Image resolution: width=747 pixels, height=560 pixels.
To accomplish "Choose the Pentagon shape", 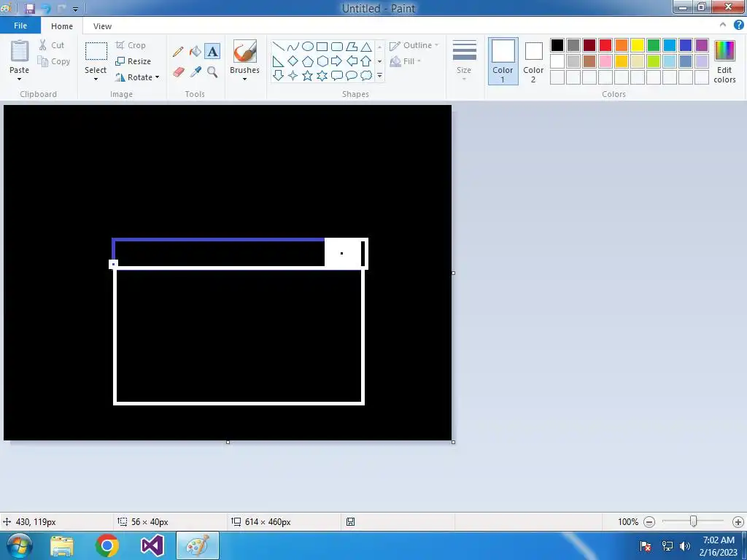I will pos(308,61).
